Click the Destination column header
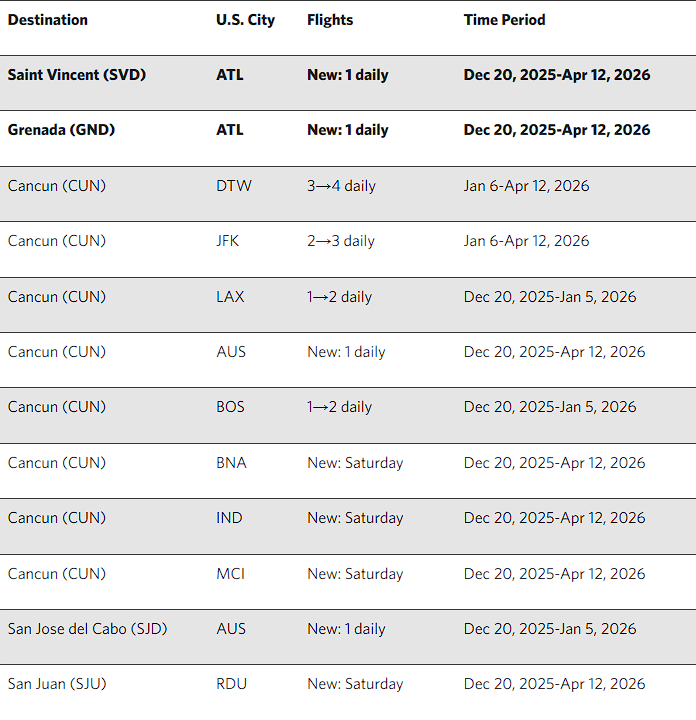 (x=47, y=20)
